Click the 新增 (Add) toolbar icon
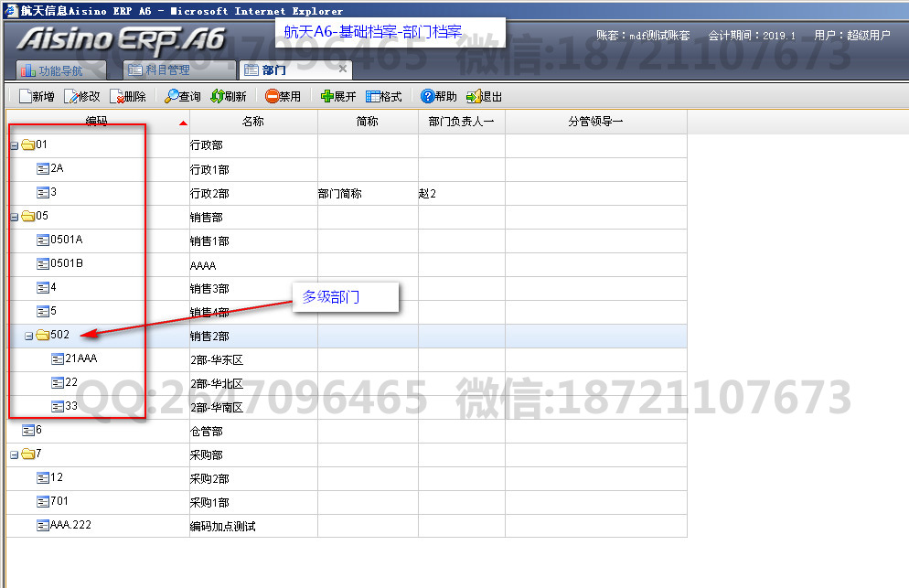The width and height of the screenshot is (909, 588). click(x=25, y=97)
